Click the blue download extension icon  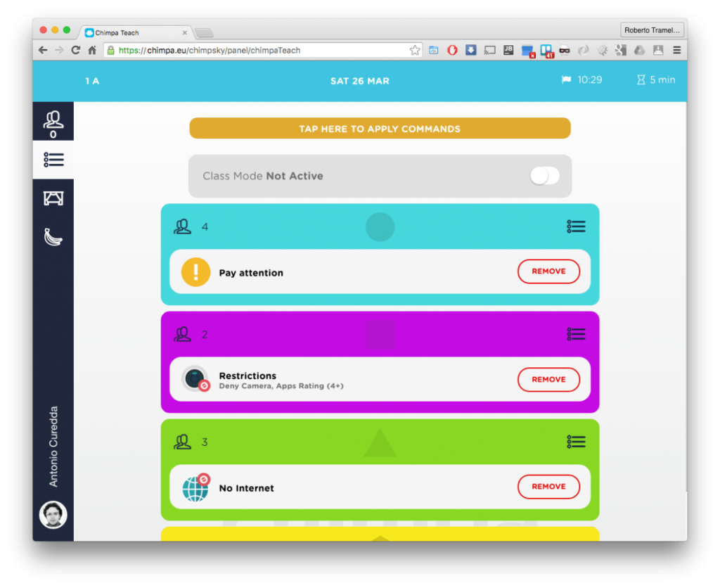point(470,50)
